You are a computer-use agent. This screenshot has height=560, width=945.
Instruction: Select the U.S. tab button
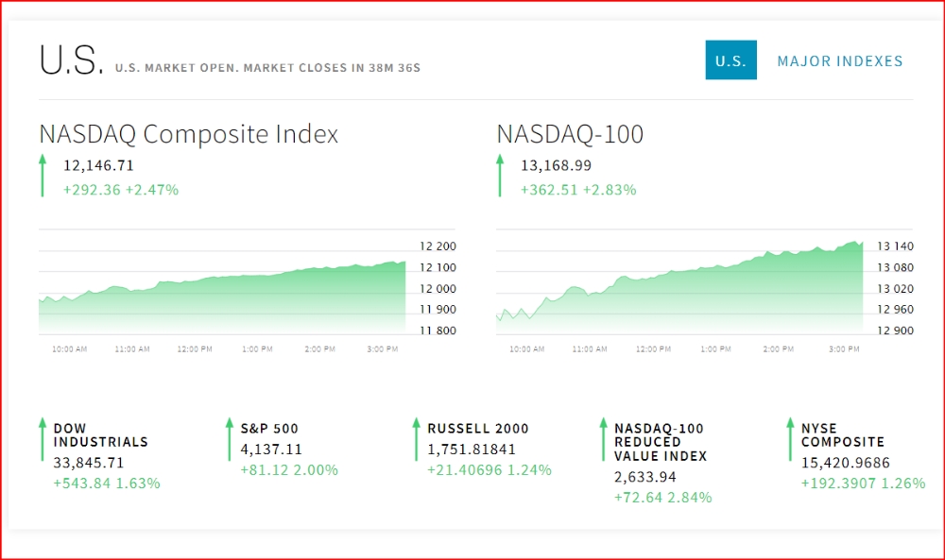pos(730,61)
